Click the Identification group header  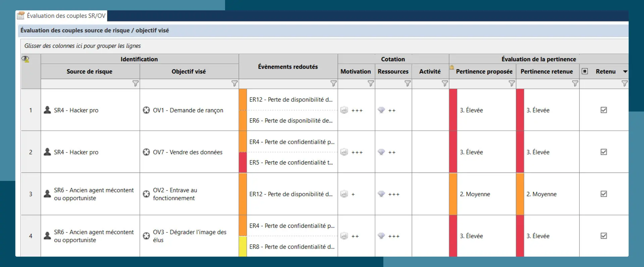(x=139, y=59)
